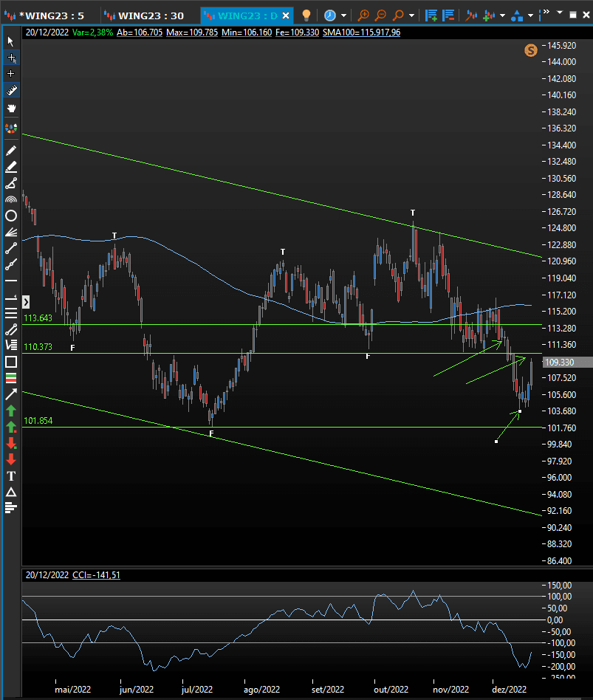Open the zoom options dropdown arrow

pos(412,16)
